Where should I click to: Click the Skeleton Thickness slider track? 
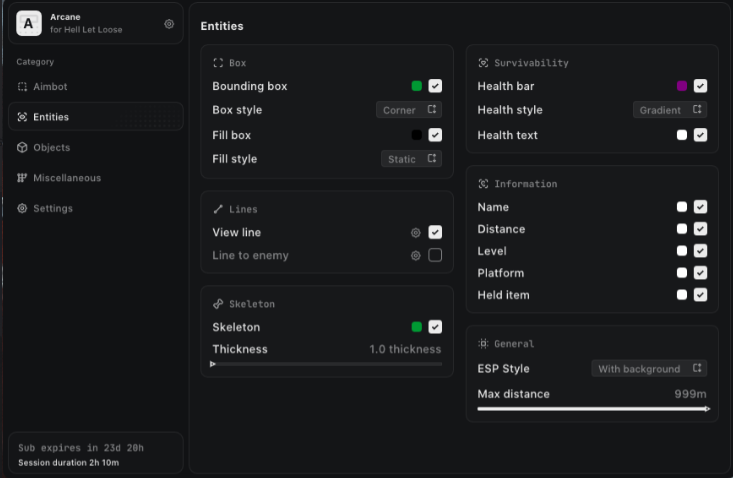coord(326,364)
